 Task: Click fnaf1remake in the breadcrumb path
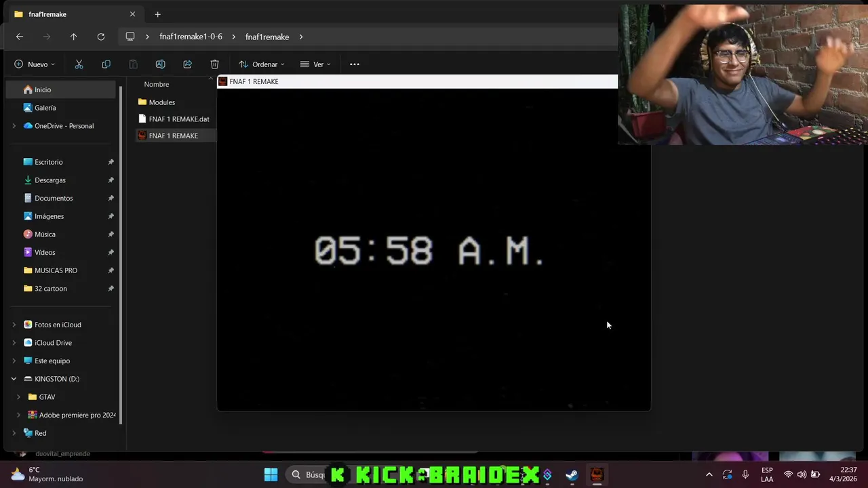tap(267, 37)
